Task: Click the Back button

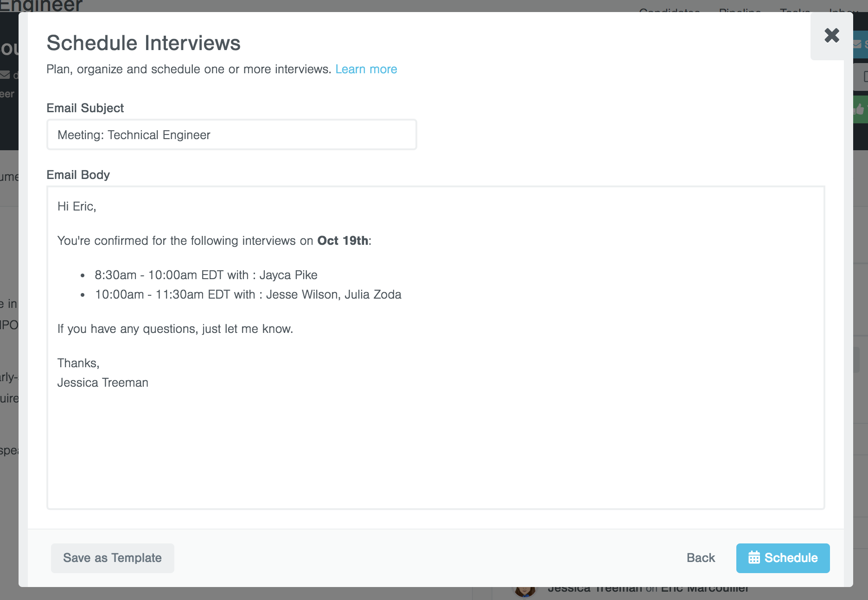Action: click(700, 558)
